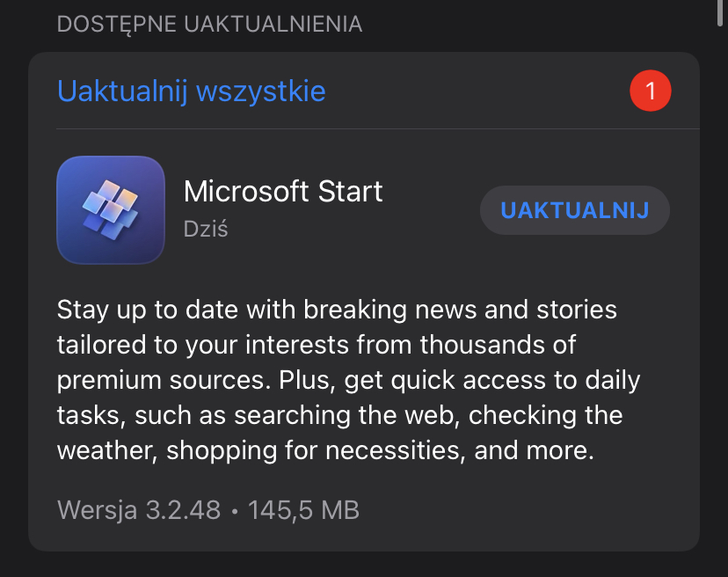
Task: Click the word 'wszystkie' in the update-all link
Action: tap(261, 92)
